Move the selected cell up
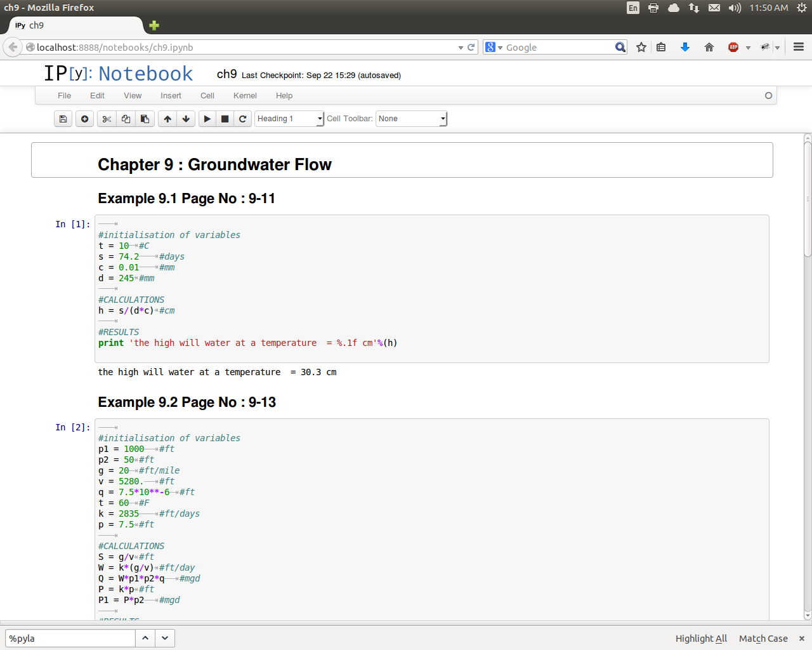812x650 pixels. 167,119
